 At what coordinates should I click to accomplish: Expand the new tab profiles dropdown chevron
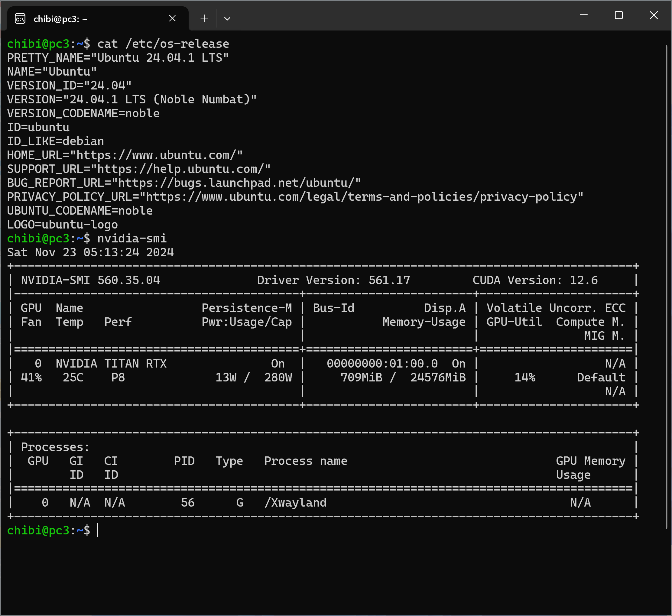(227, 19)
